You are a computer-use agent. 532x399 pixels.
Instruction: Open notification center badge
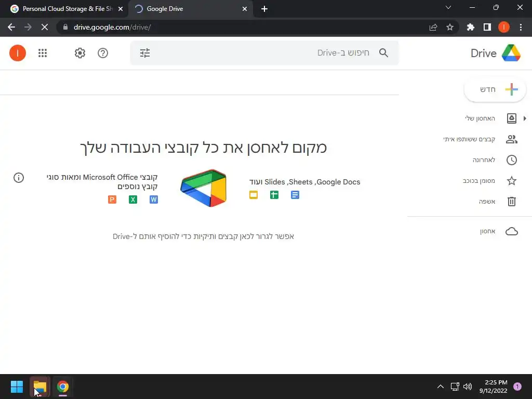point(517,387)
